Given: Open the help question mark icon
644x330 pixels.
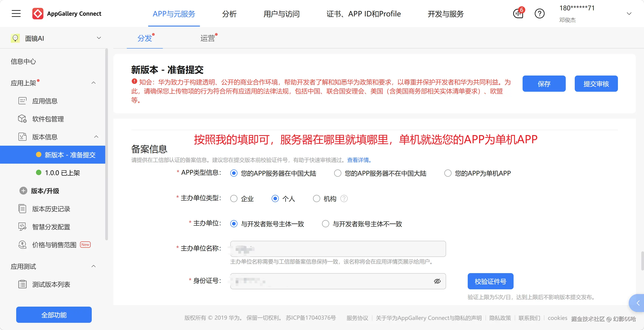Looking at the screenshot, I should coord(539,13).
